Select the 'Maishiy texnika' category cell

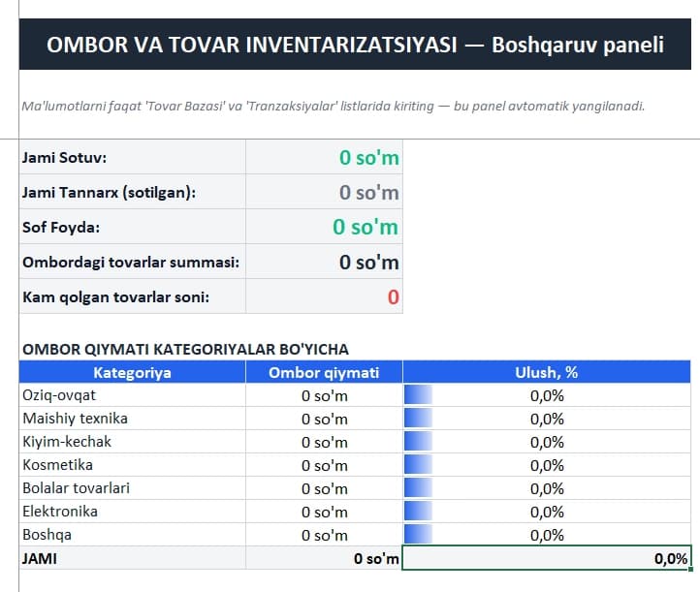click(x=133, y=419)
